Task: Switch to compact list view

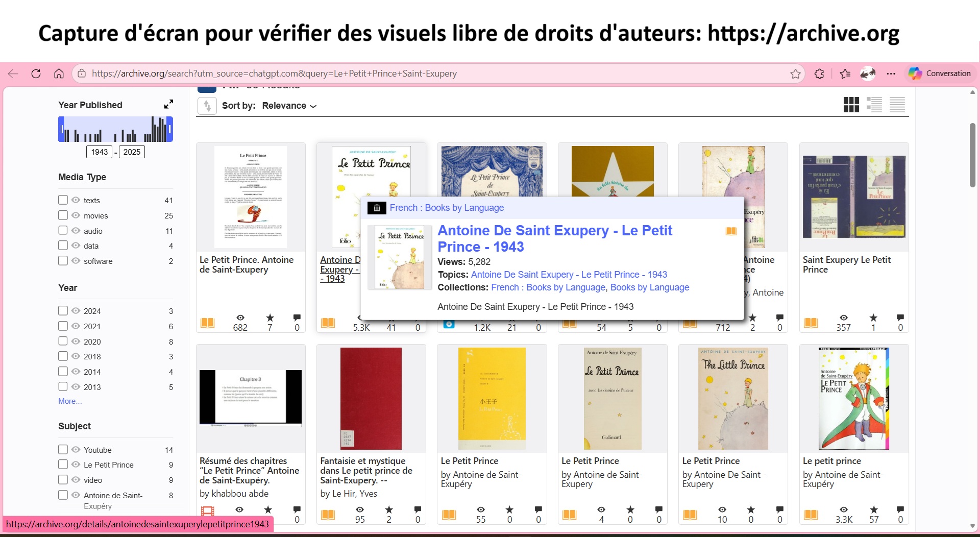Action: (897, 105)
